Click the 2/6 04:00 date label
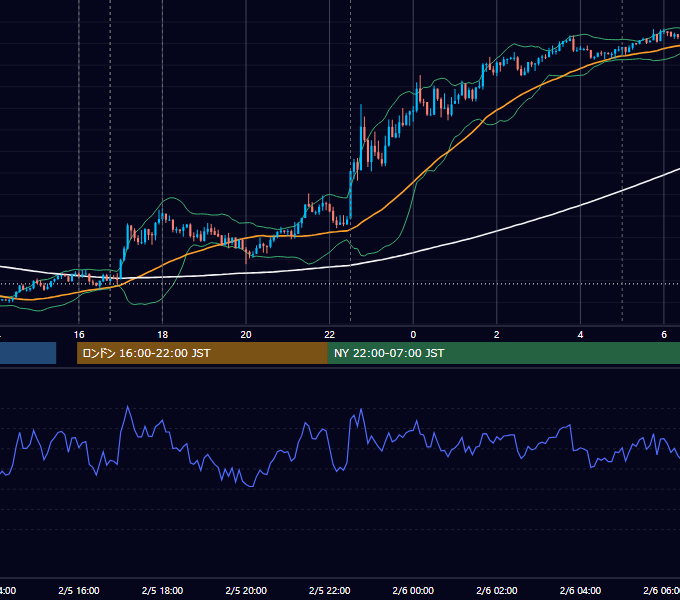The image size is (680, 600). pyautogui.click(x=580, y=590)
